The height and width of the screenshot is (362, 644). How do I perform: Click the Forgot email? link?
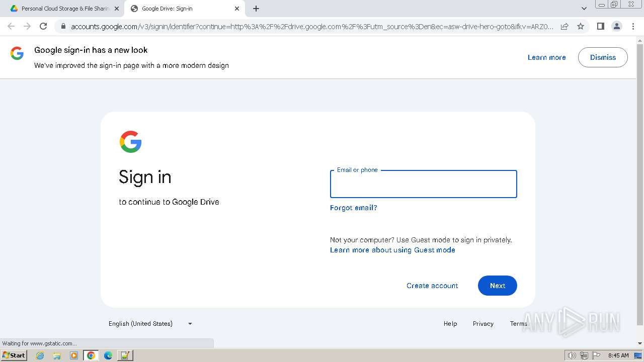353,208
